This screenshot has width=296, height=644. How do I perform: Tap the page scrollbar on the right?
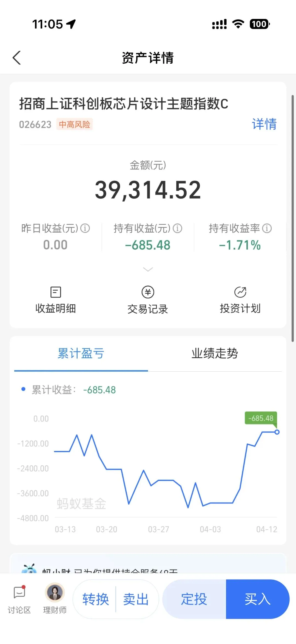coord(292,218)
